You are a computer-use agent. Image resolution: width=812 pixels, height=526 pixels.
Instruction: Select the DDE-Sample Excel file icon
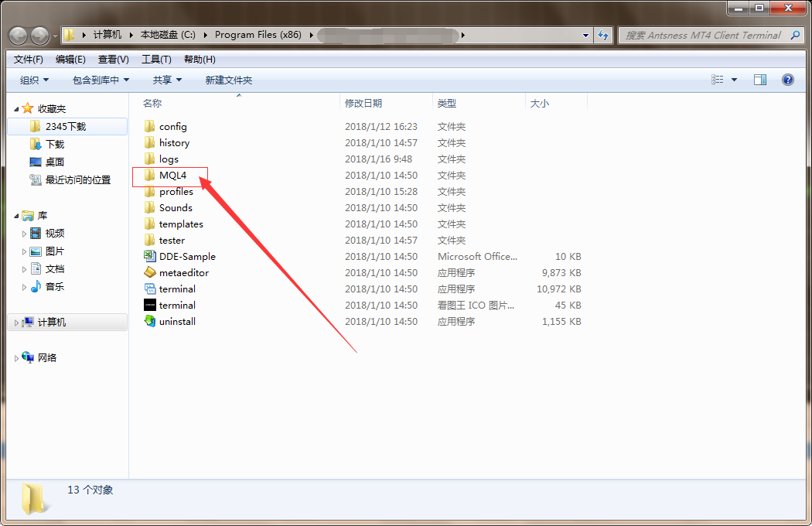pos(150,256)
